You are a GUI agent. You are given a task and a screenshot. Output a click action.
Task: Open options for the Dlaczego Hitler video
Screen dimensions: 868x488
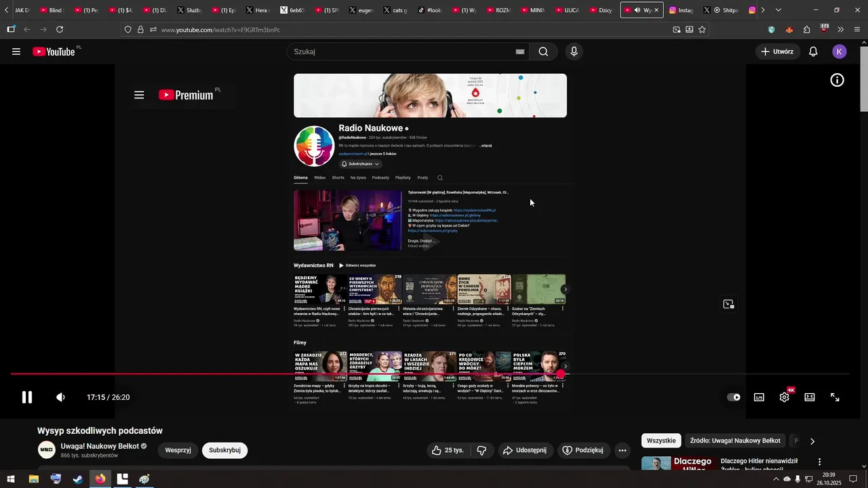pos(819,462)
